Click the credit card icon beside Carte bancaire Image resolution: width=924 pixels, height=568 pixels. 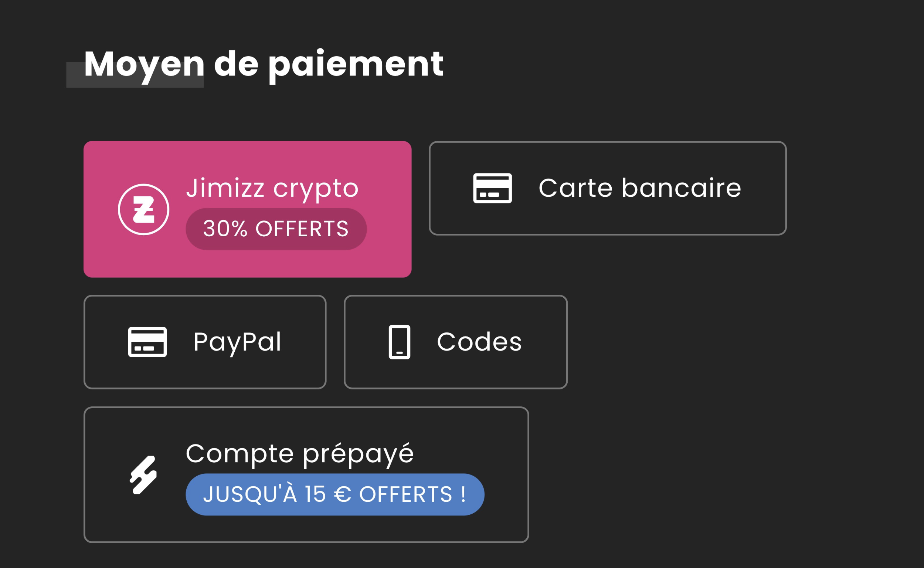[492, 188]
